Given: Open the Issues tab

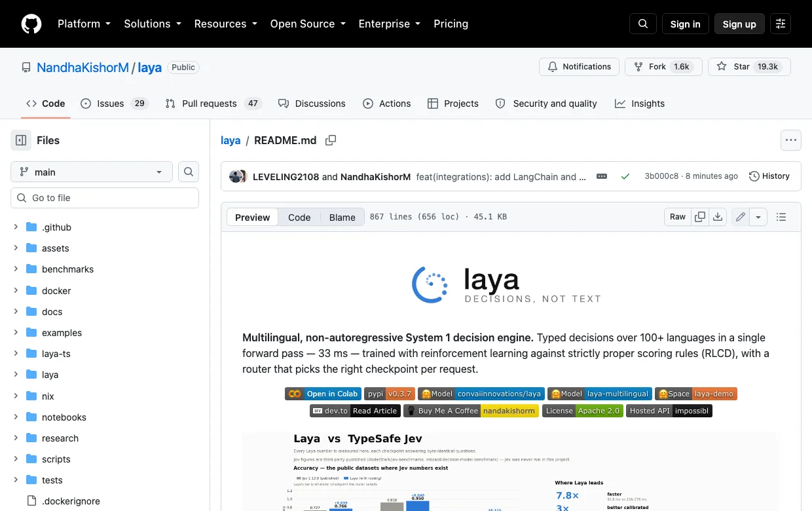Looking at the screenshot, I should 115,104.
